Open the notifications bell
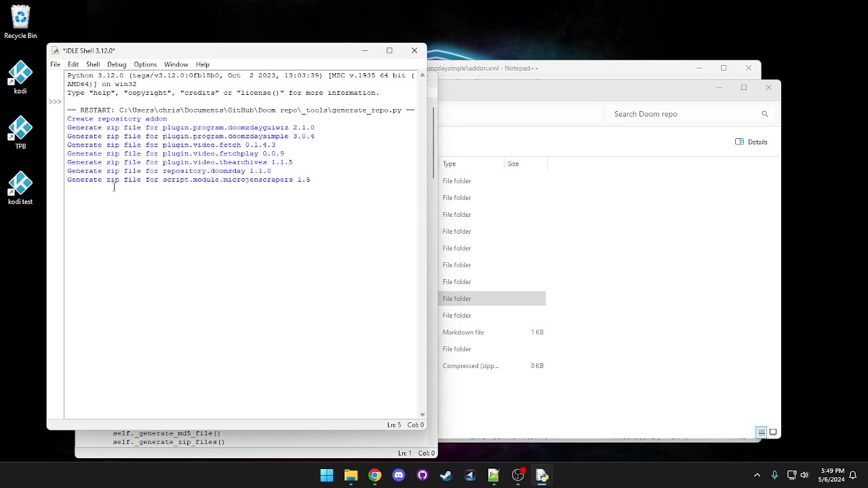 coord(853,475)
